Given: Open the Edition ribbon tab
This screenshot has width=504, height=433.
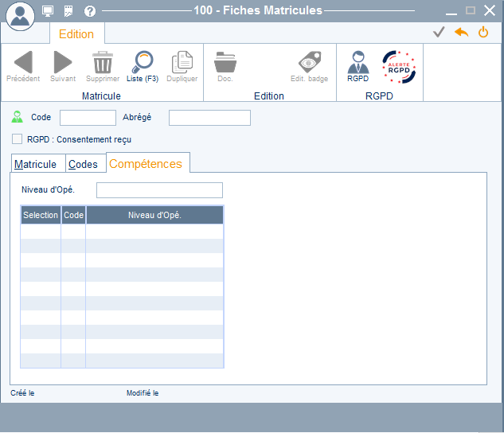Looking at the screenshot, I should (x=76, y=34).
